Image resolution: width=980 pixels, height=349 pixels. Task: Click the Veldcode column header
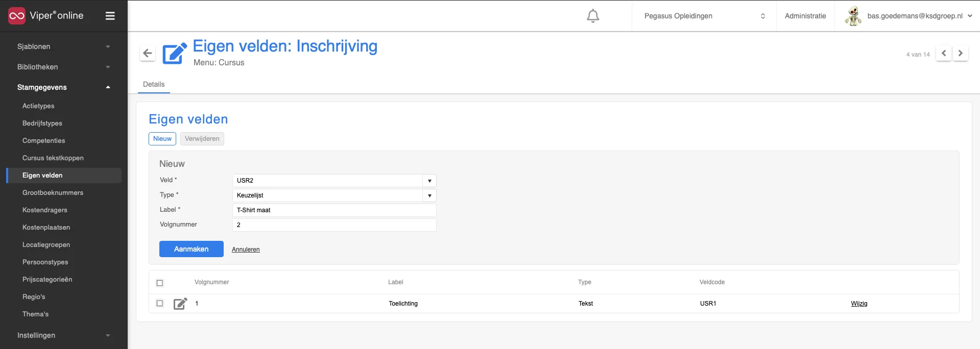[x=712, y=282]
